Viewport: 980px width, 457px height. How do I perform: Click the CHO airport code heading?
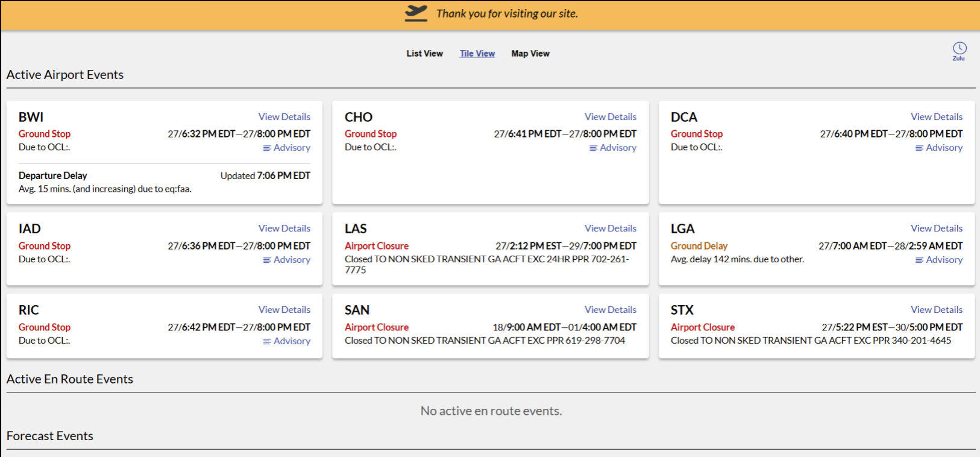359,117
